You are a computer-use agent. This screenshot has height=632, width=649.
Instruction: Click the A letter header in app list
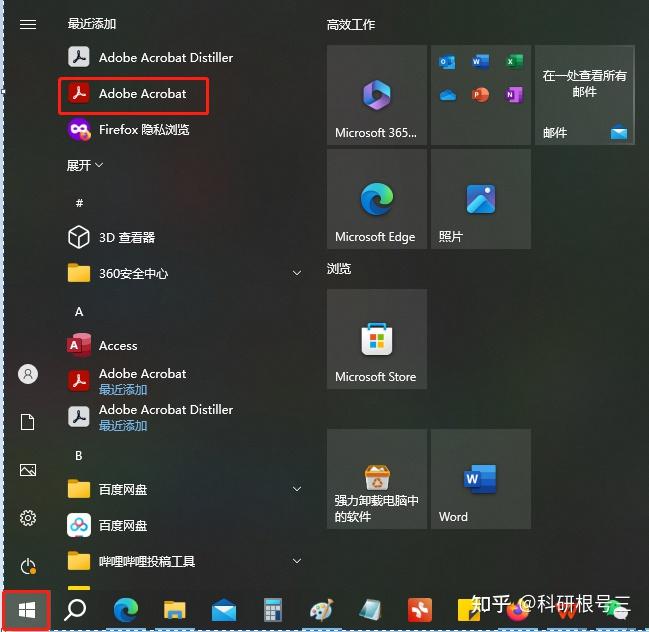pyautogui.click(x=79, y=311)
